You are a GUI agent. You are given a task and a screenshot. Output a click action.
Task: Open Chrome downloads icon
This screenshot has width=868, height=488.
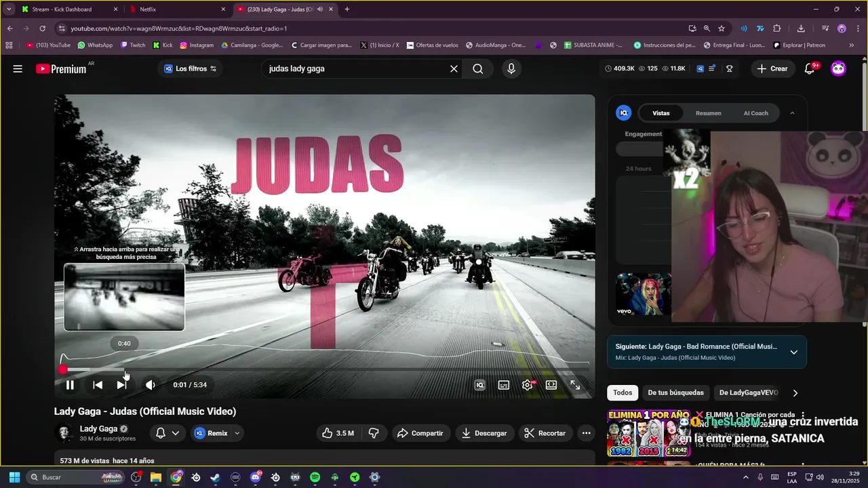point(801,28)
